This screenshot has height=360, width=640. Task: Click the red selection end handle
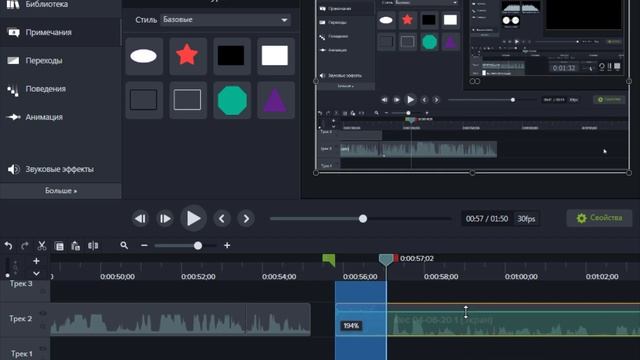[396, 258]
